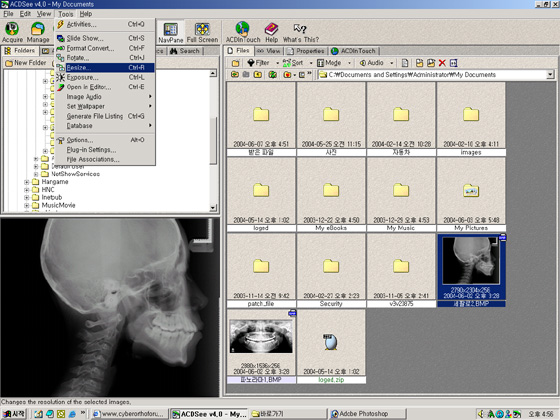Choose Rotate in the Tools menu

(x=105, y=58)
